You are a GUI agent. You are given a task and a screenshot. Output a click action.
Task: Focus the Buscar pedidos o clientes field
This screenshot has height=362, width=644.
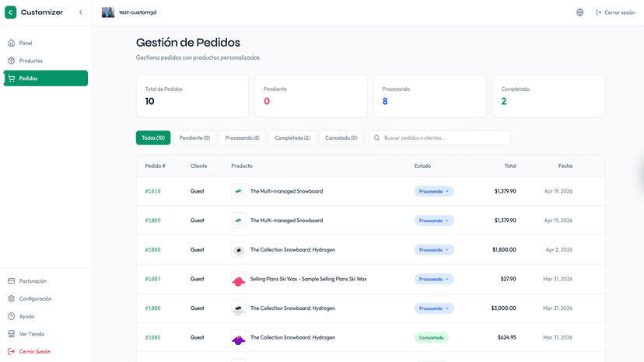(x=440, y=138)
